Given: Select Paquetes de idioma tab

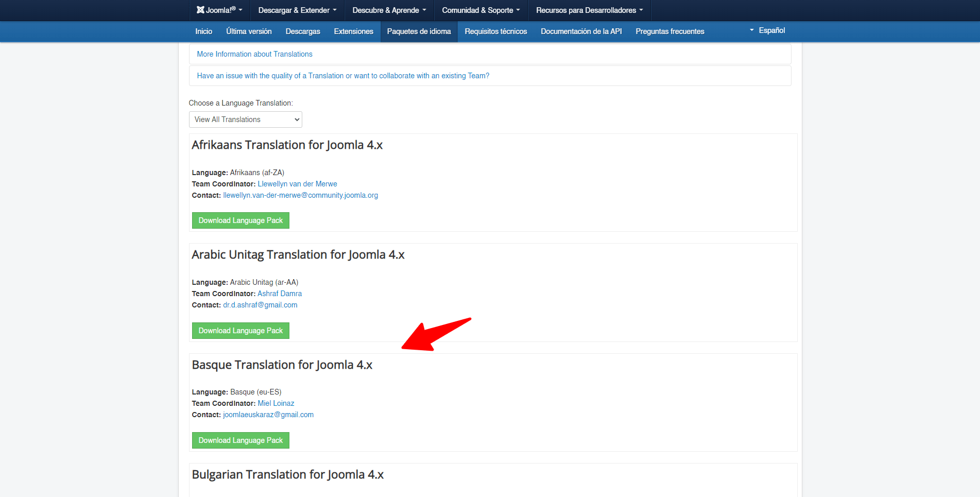Looking at the screenshot, I should pyautogui.click(x=419, y=31).
